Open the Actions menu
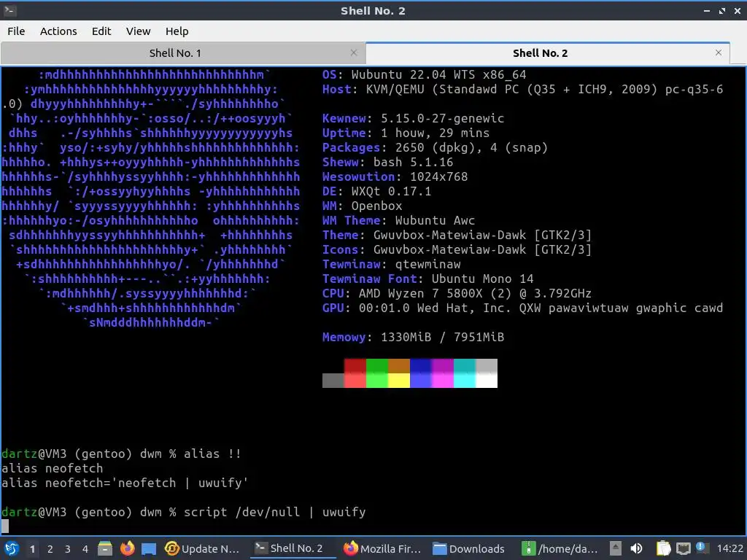This screenshot has width=747, height=560. (58, 31)
